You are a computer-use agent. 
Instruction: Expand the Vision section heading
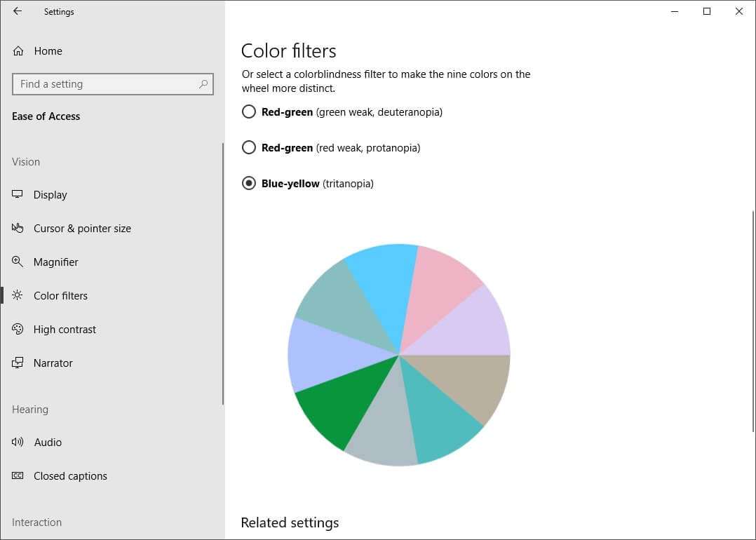point(25,161)
